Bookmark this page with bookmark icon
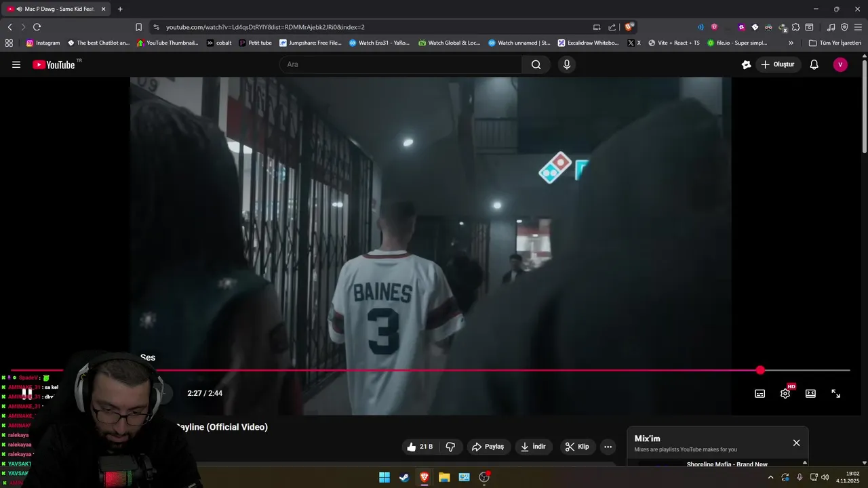 point(138,27)
